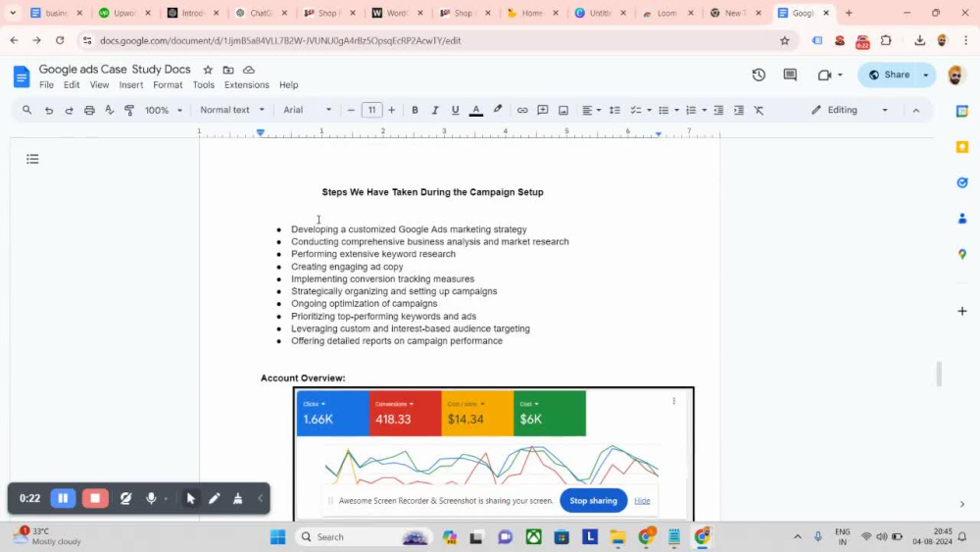Open the Arial font dropdown
The width and height of the screenshot is (980, 552).
click(307, 110)
